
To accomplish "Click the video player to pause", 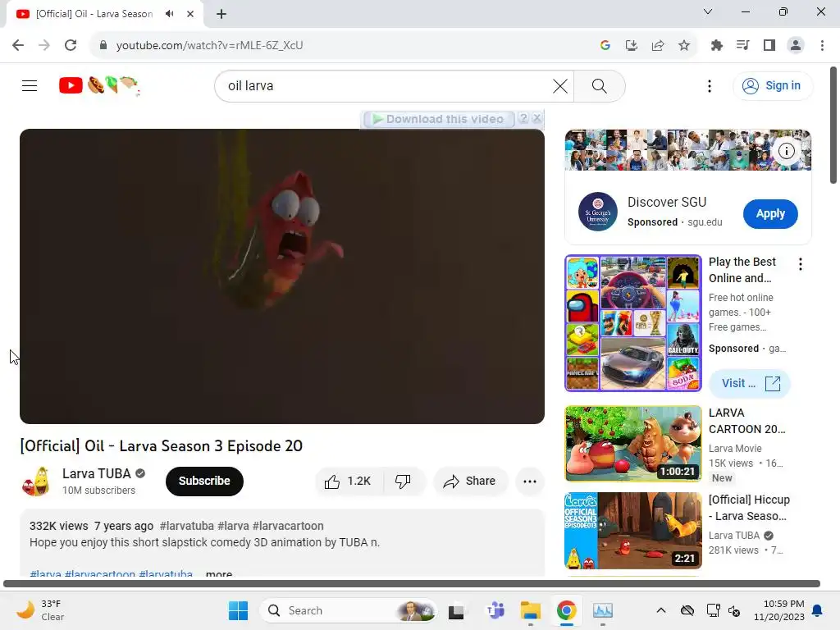I will click(282, 276).
